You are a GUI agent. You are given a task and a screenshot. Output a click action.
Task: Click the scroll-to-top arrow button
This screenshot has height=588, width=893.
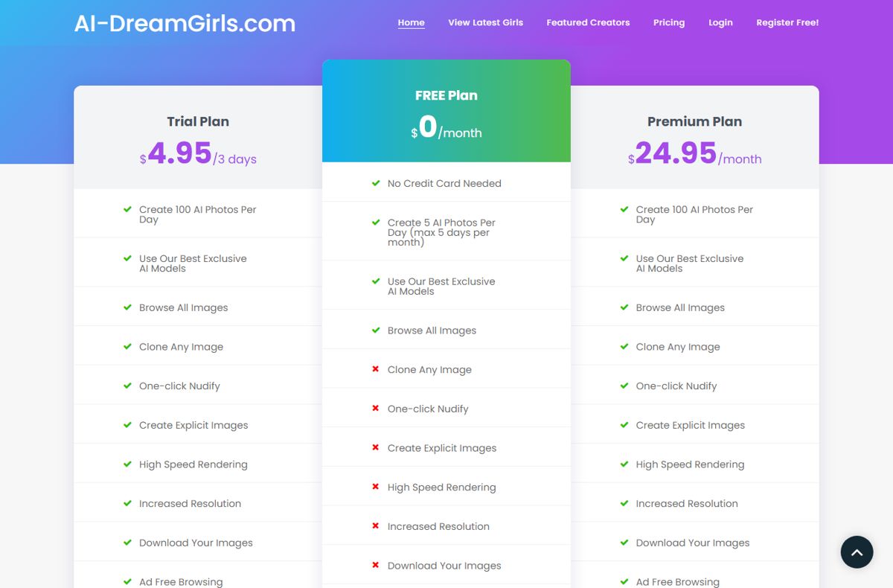pos(857,552)
